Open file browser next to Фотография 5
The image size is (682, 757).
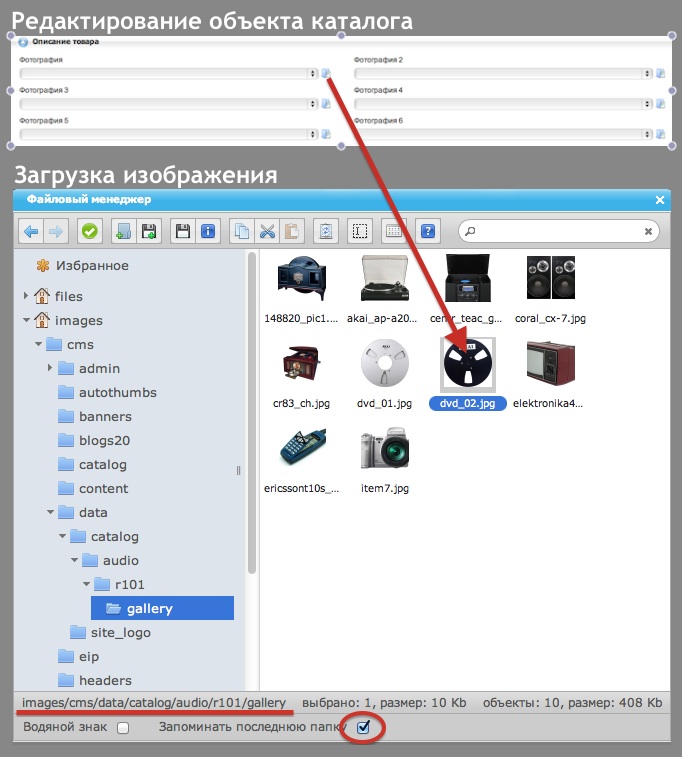tap(326, 134)
